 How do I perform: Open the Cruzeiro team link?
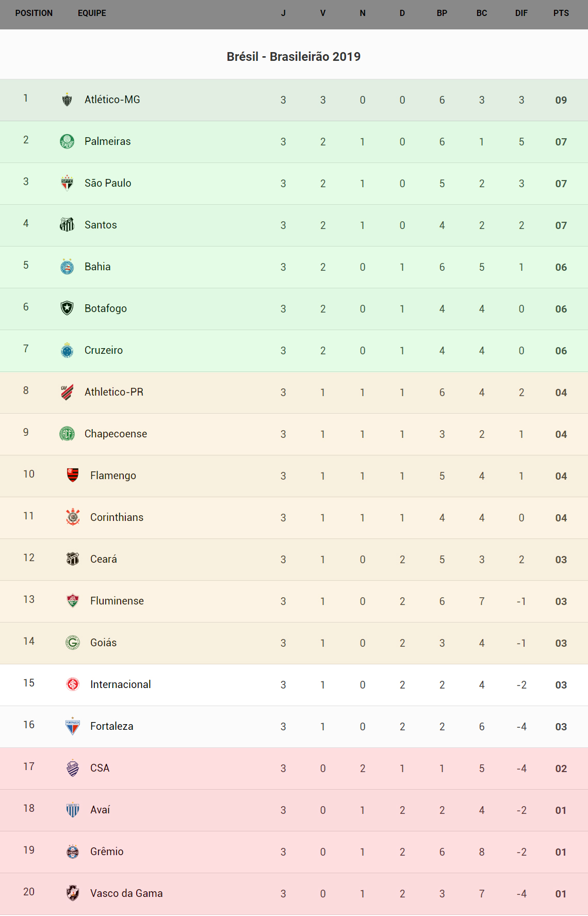coord(104,350)
